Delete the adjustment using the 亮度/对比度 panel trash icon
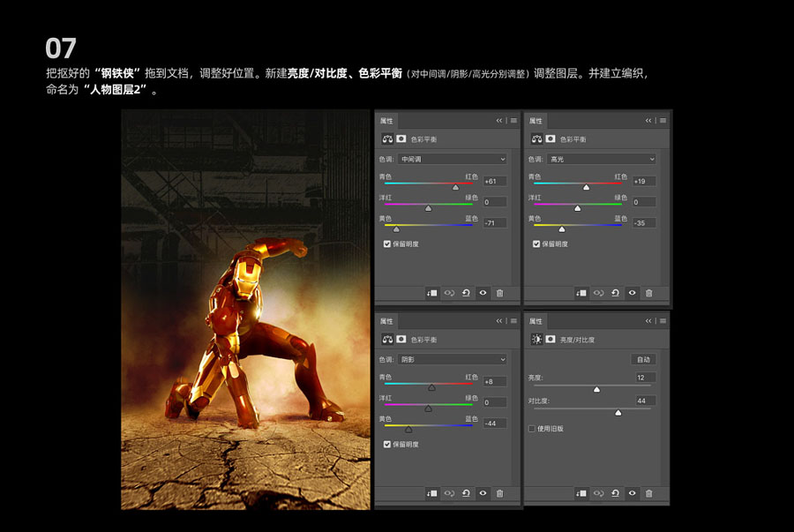 point(649,493)
